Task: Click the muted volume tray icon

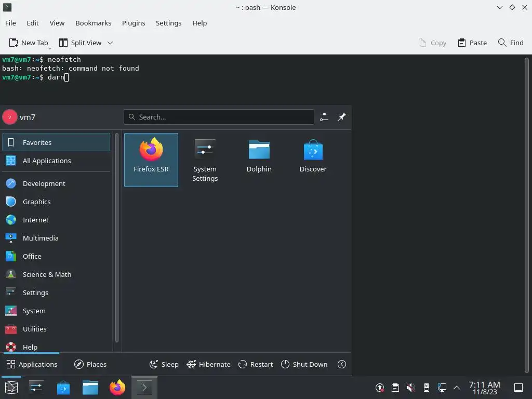Action: 411,388
